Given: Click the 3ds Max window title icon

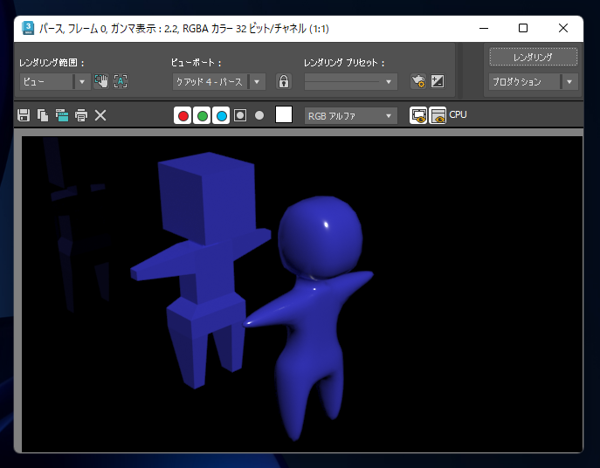Looking at the screenshot, I should (x=28, y=28).
